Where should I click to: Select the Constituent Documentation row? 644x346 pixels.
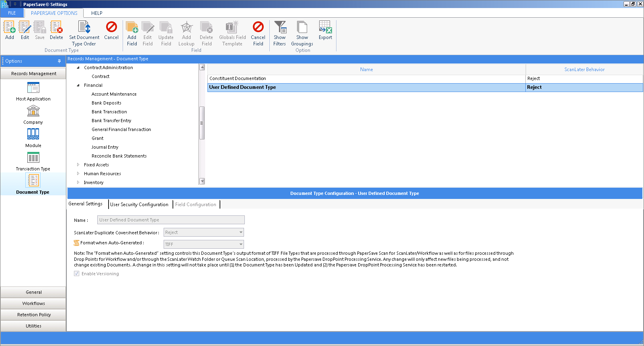[425, 78]
